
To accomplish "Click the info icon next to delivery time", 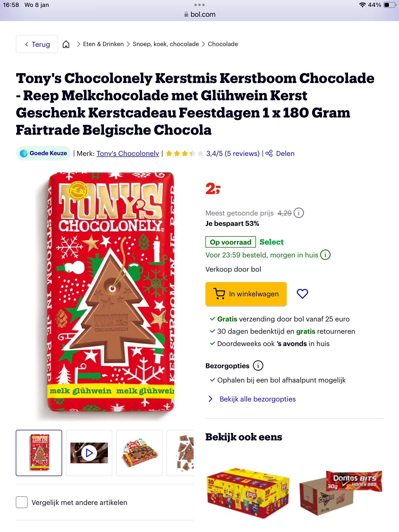I will 326,255.
